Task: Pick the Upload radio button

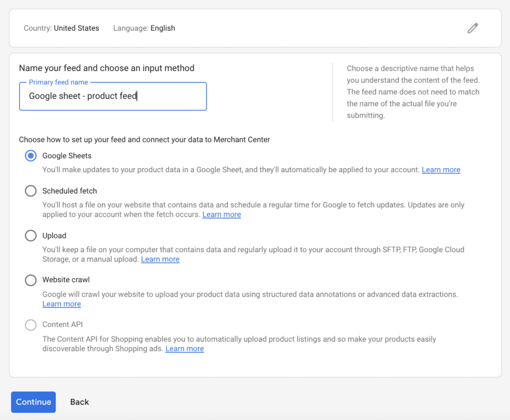Action: click(31, 236)
